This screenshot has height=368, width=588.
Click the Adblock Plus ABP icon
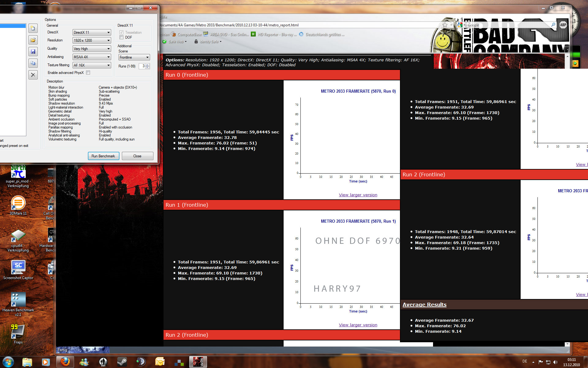[563, 25]
